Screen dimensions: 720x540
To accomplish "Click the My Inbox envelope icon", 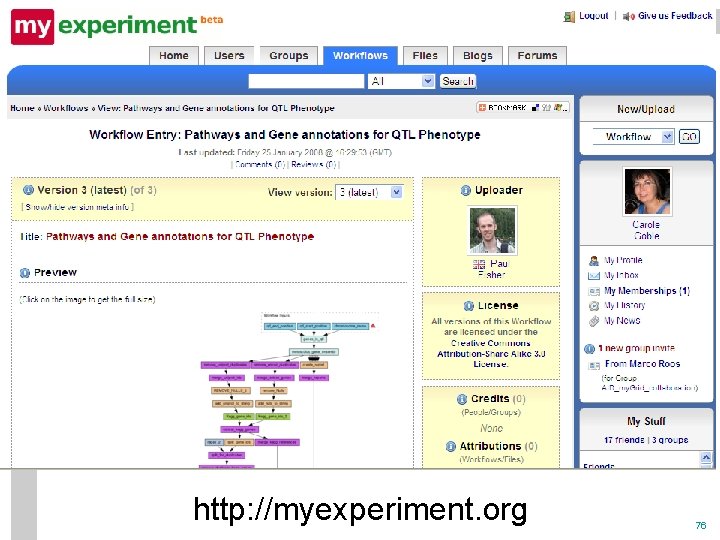I will [594, 276].
